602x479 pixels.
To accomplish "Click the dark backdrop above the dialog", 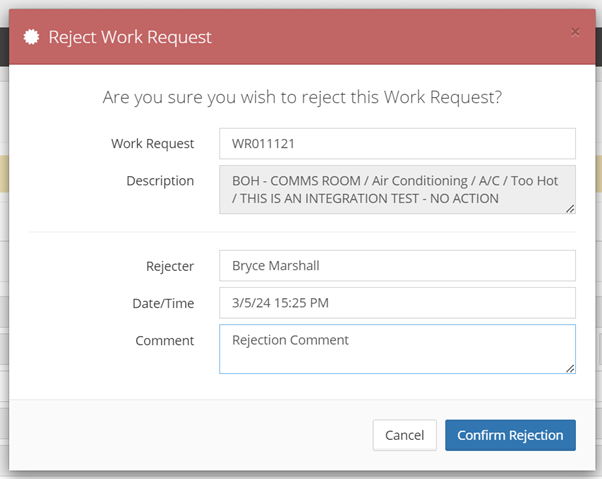I will point(300,5).
